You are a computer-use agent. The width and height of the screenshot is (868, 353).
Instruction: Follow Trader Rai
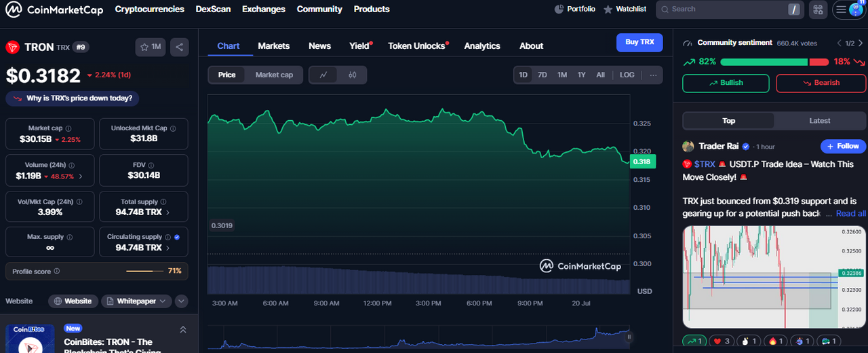click(843, 146)
